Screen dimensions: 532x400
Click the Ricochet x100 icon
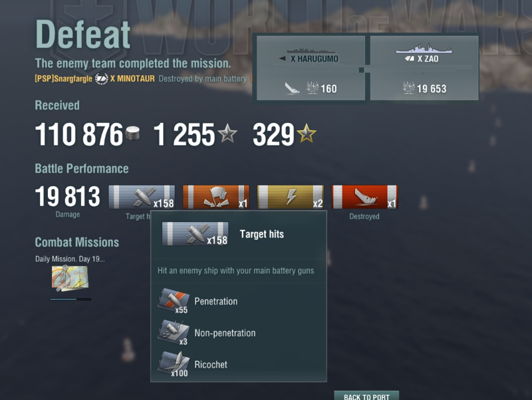[x=173, y=364]
